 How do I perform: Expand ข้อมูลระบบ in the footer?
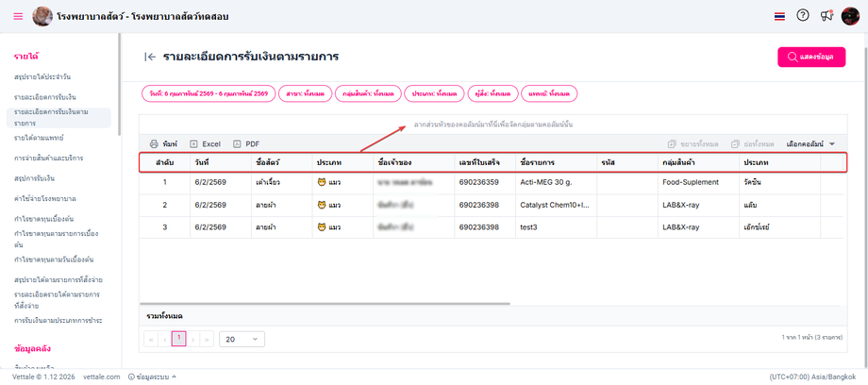click(x=152, y=377)
